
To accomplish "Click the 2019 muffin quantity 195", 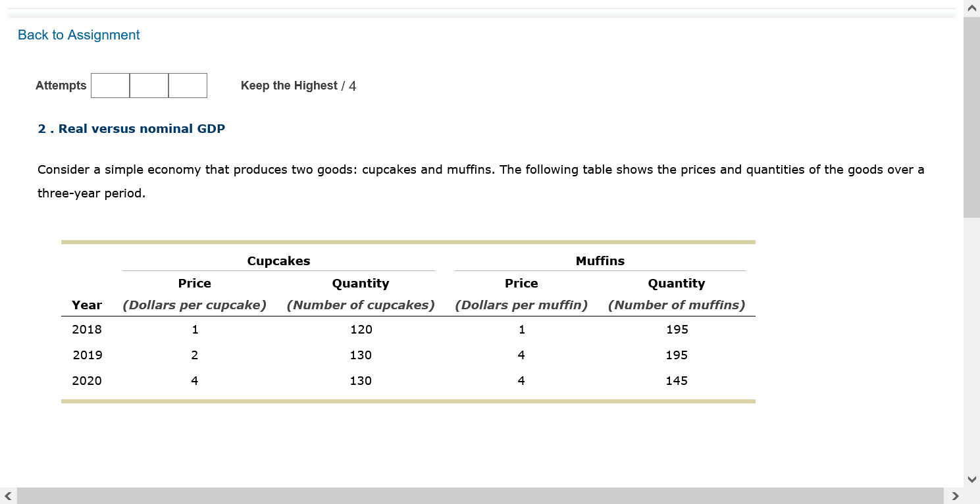I will (x=677, y=355).
